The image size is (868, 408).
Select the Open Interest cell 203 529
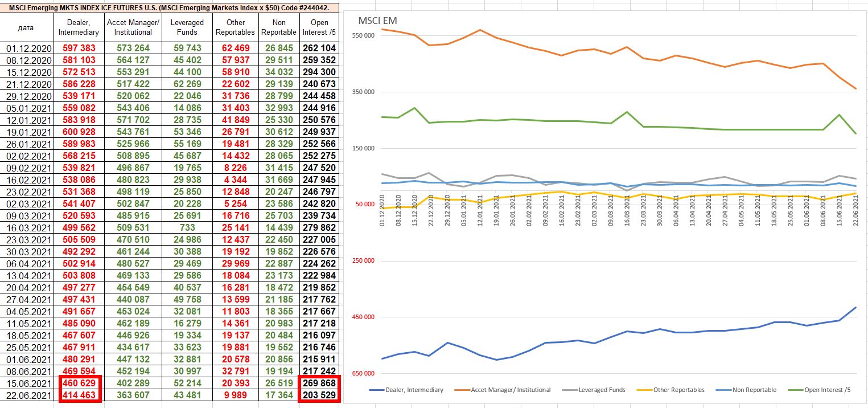pyautogui.click(x=319, y=395)
